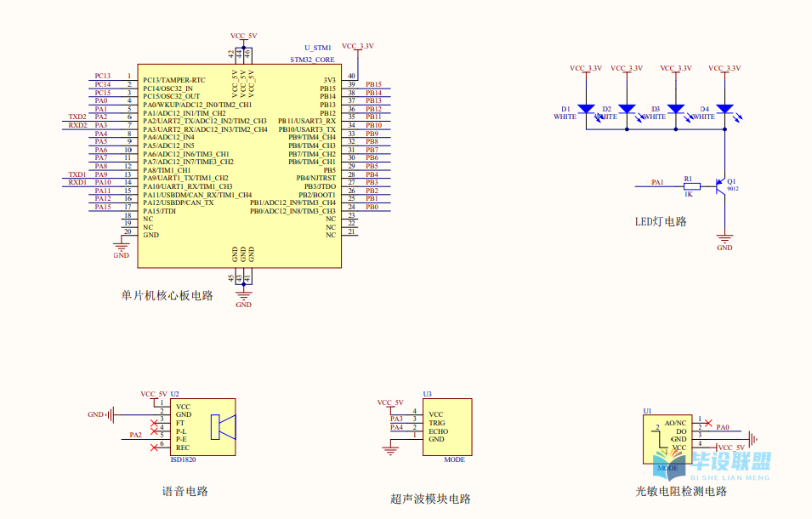The image size is (812, 519).
Task: Select the 超声波模块电路 caption
Action: point(430,499)
